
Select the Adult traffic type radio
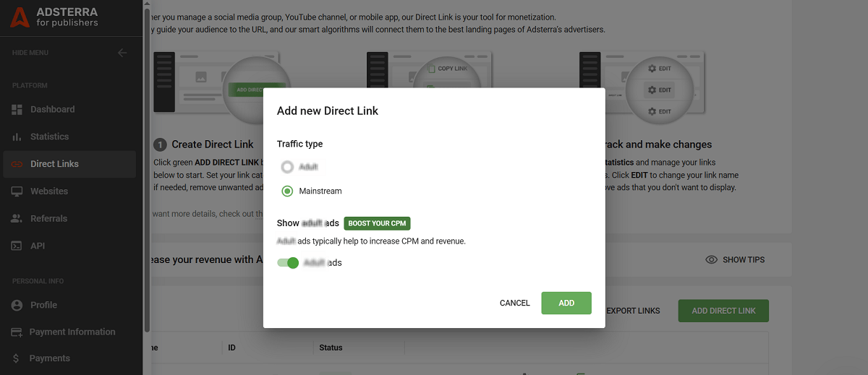click(287, 167)
